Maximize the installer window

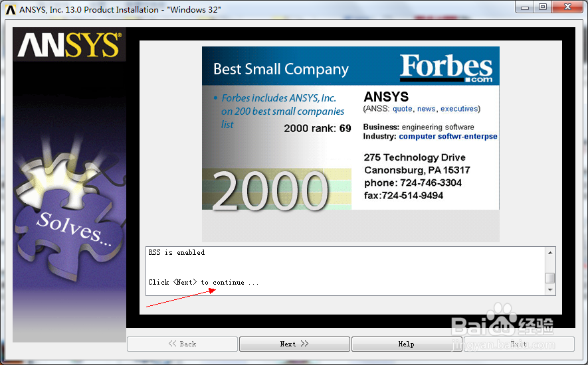pos(543,7)
